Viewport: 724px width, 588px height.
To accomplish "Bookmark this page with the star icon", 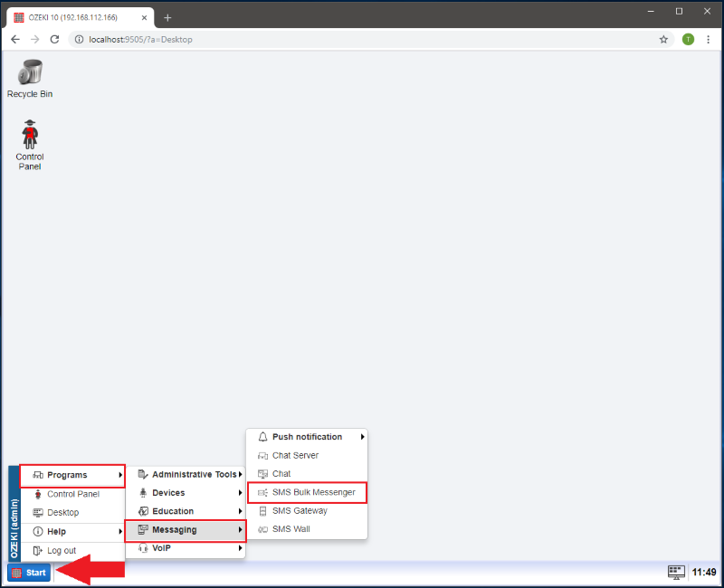I will [x=663, y=40].
